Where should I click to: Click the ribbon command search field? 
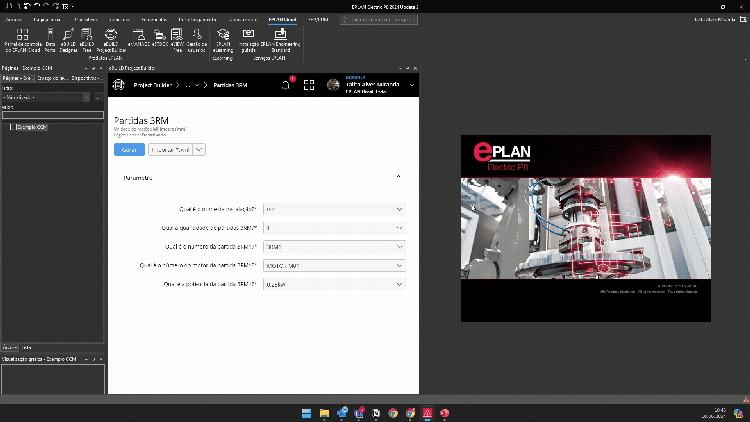pos(379,20)
